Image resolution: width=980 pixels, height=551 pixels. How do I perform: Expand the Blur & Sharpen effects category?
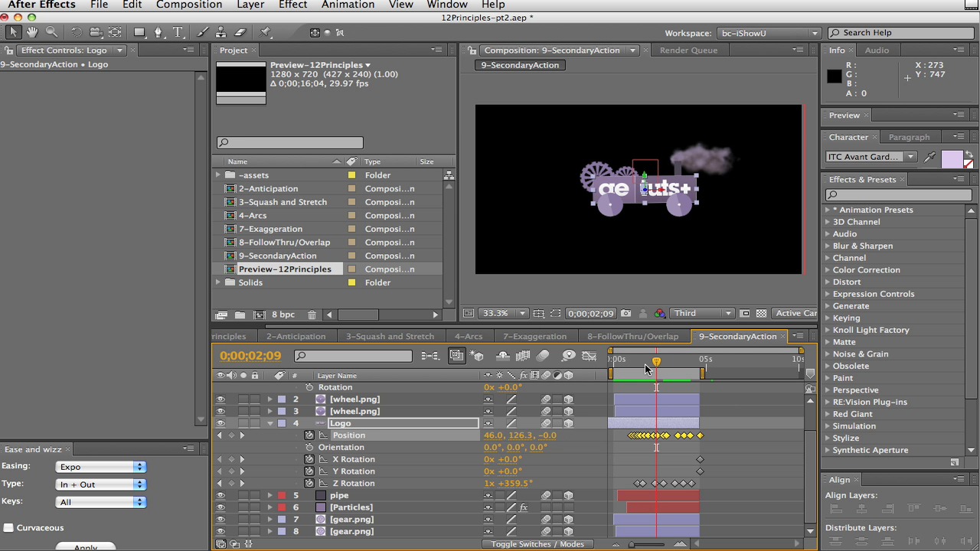(828, 246)
